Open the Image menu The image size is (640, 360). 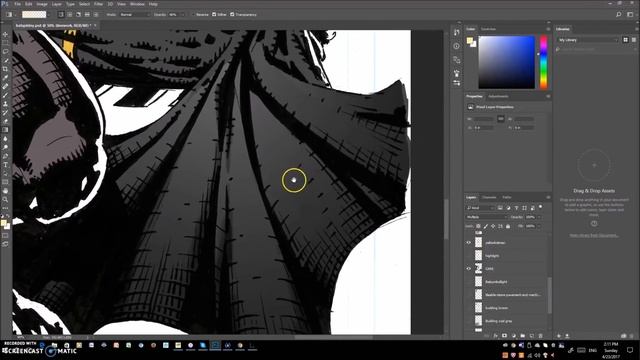[x=42, y=4]
